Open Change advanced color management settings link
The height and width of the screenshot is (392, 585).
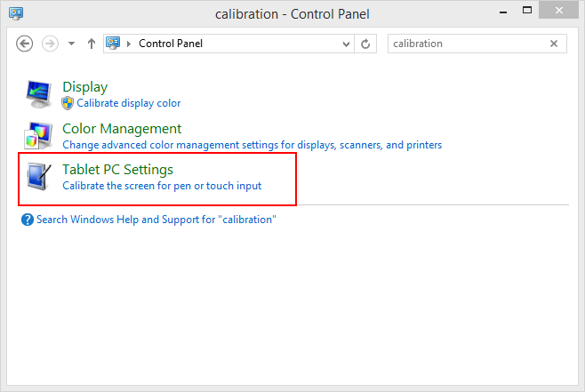click(x=252, y=145)
